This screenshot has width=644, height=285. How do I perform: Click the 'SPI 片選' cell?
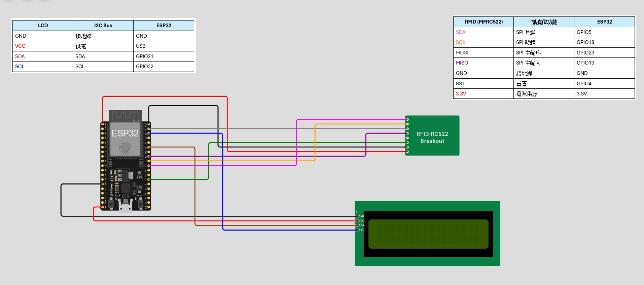(x=544, y=32)
